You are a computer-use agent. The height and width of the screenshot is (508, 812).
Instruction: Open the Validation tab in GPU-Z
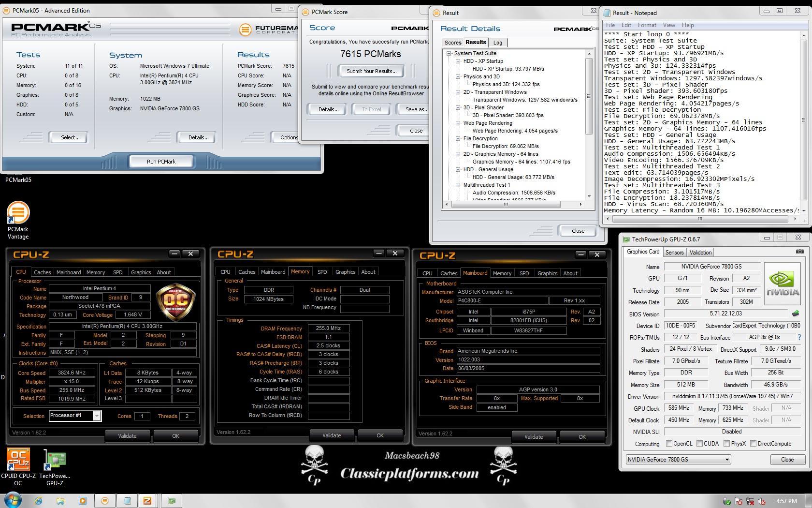point(700,253)
